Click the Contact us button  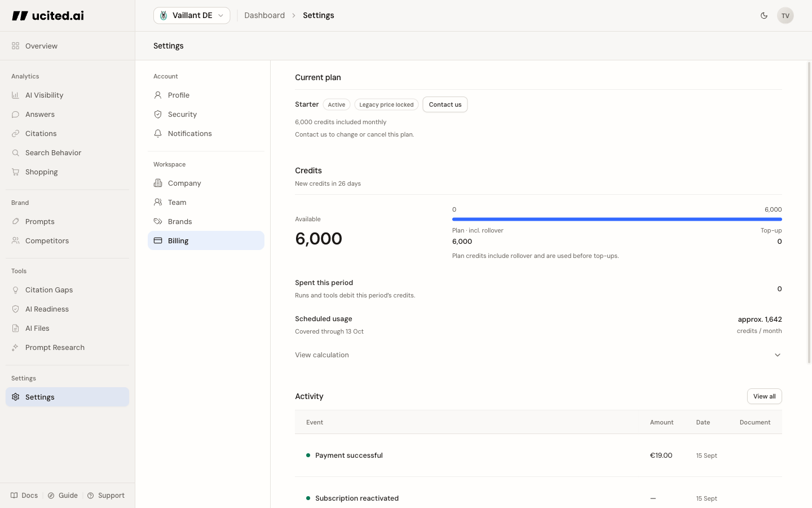[445, 104]
